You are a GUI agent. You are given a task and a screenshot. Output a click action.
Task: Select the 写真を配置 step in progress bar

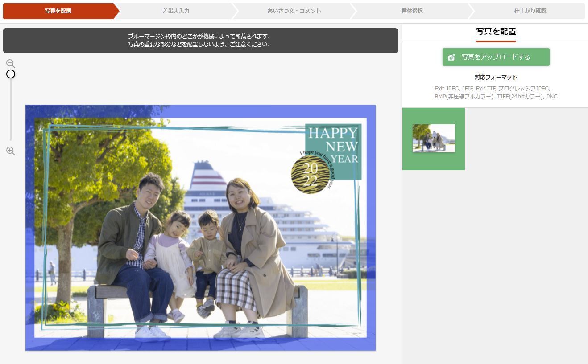58,11
